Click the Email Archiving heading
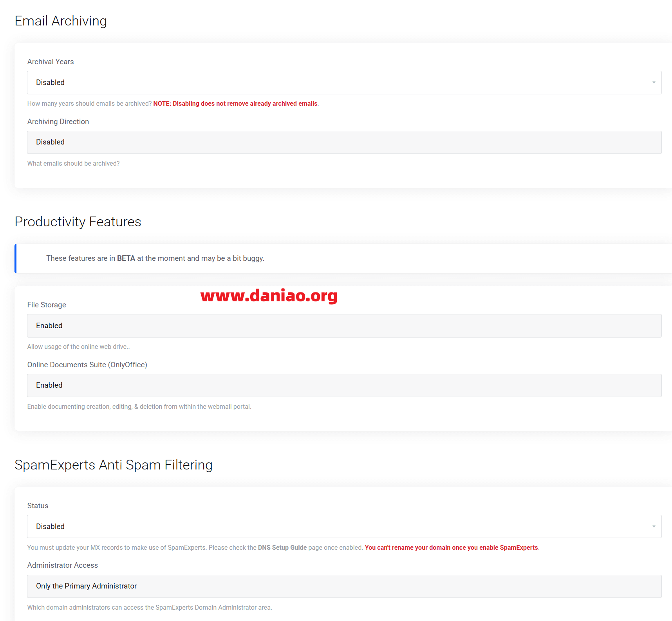The height and width of the screenshot is (621, 672). click(61, 21)
